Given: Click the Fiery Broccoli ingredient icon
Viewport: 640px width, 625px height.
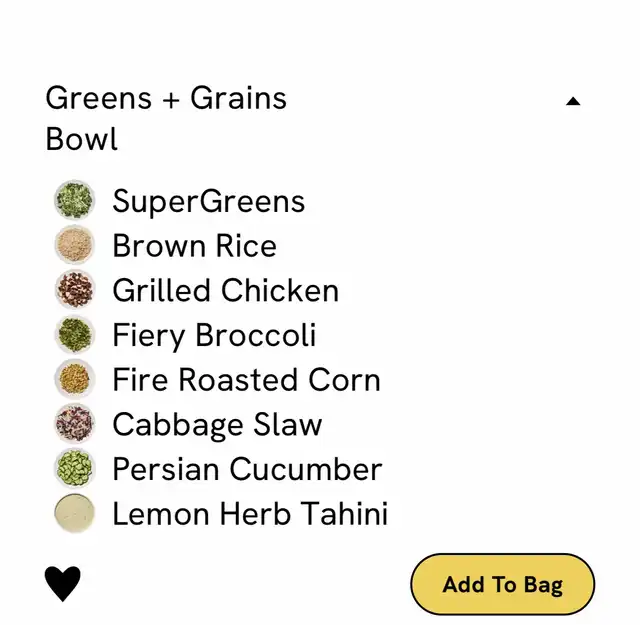Looking at the screenshot, I should pos(75,334).
